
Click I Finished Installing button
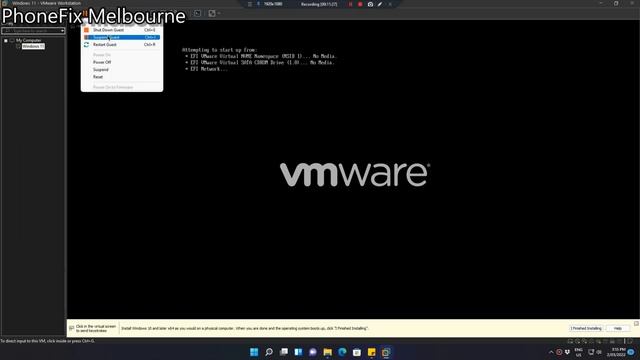coord(586,328)
